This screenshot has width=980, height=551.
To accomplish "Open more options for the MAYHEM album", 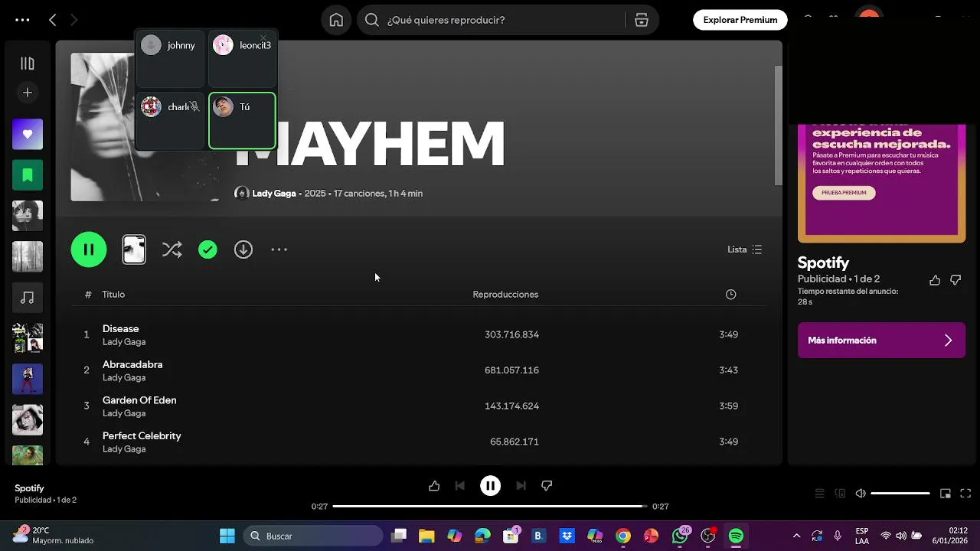I will [279, 249].
